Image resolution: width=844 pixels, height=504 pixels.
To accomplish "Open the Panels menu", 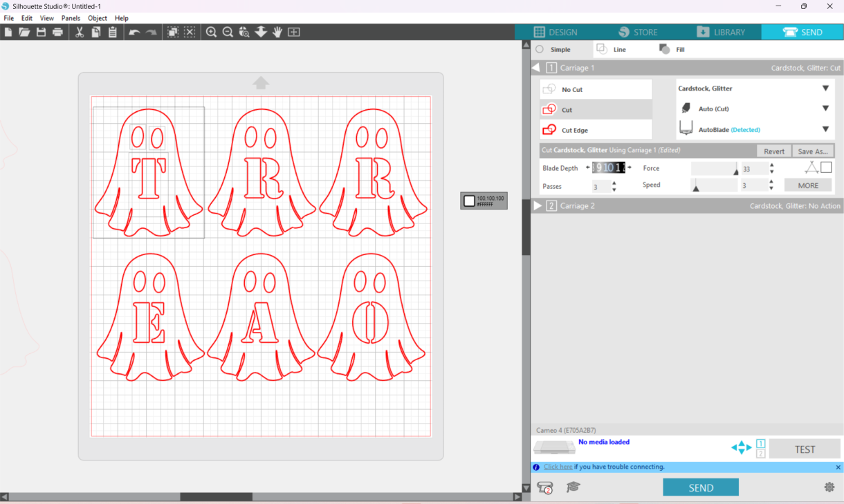I will (71, 18).
